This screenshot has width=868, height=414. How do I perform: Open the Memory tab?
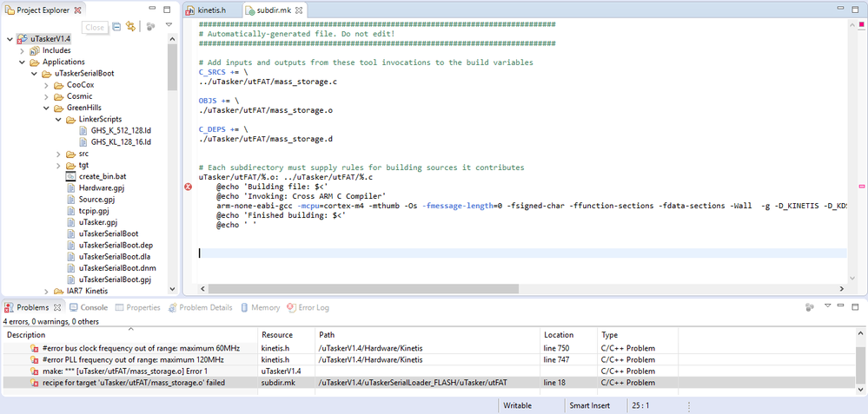click(x=260, y=307)
